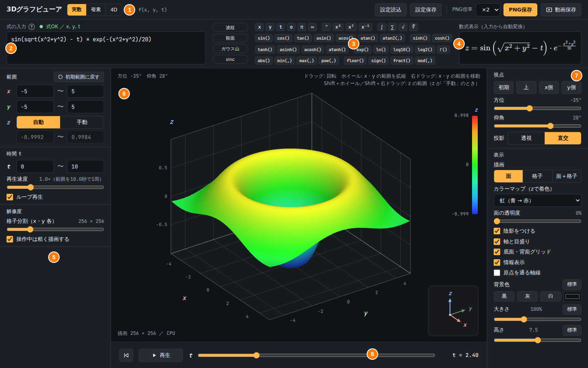The image size is (588, 368).
Task: Save the video with 動画保存
Action: pos(561,10)
